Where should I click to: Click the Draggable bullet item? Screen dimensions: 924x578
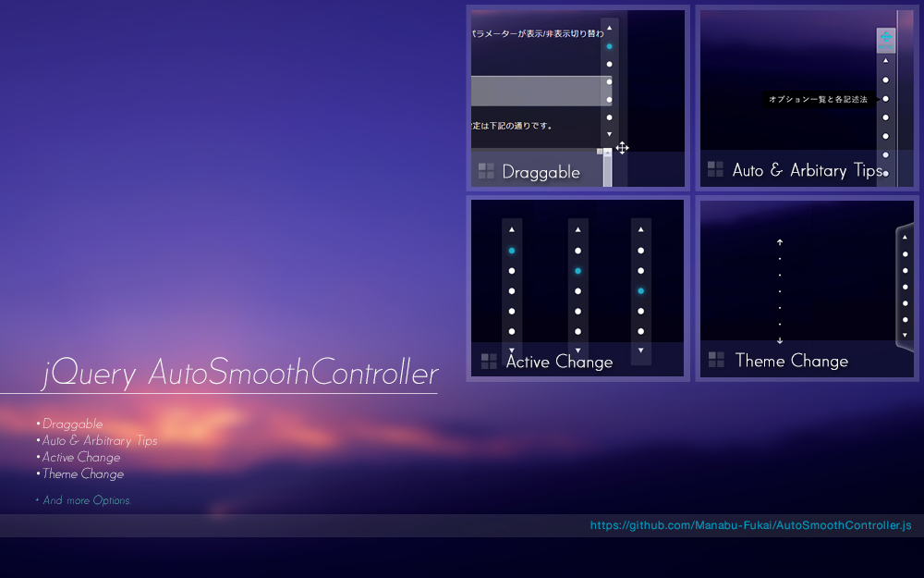coord(72,424)
